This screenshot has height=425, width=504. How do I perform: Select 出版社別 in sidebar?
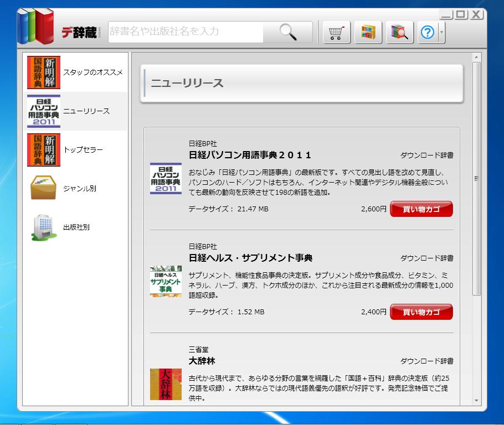pos(75,227)
